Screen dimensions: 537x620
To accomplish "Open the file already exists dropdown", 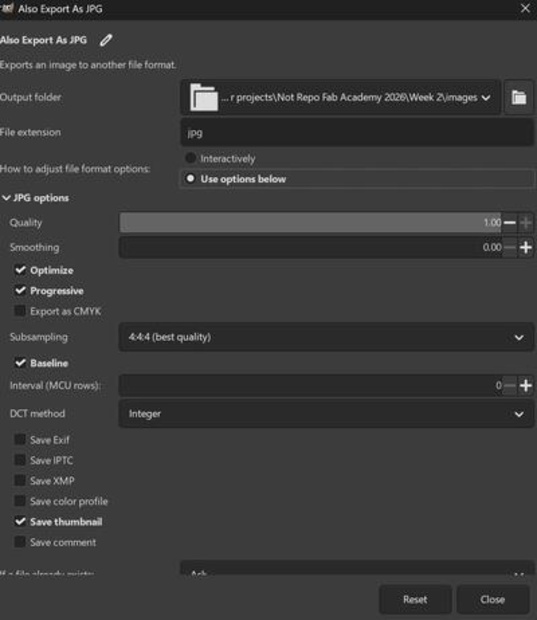I will (357, 568).
